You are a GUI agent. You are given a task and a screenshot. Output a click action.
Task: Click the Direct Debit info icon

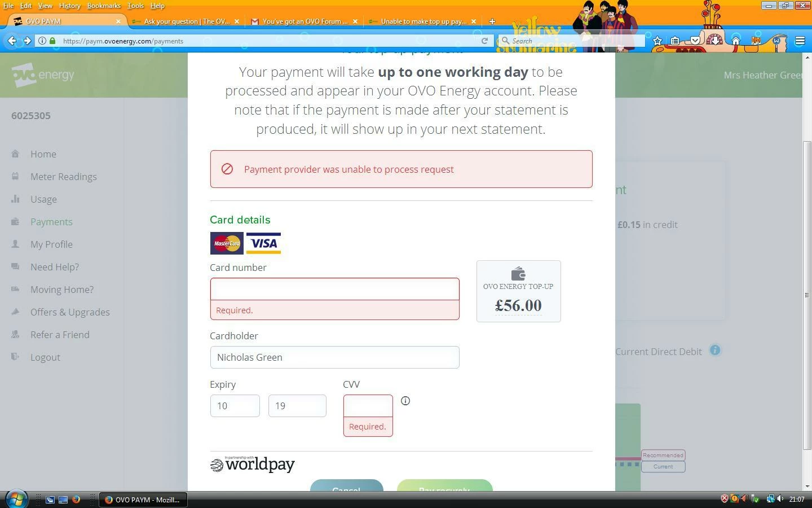(715, 351)
